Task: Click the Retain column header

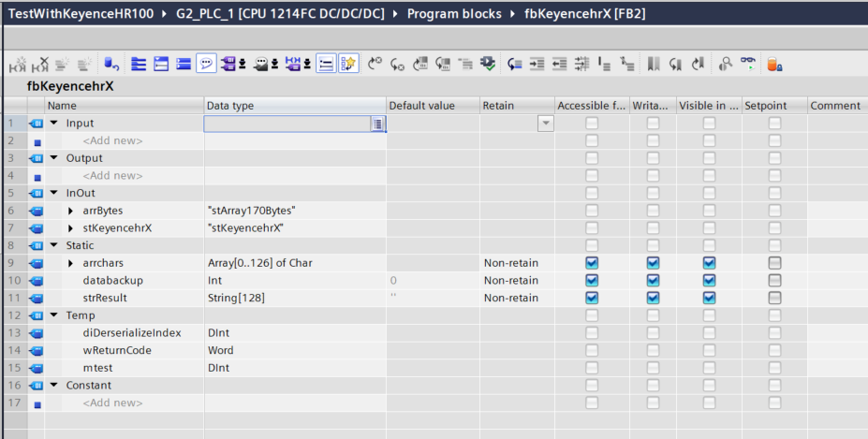Action: (517, 106)
